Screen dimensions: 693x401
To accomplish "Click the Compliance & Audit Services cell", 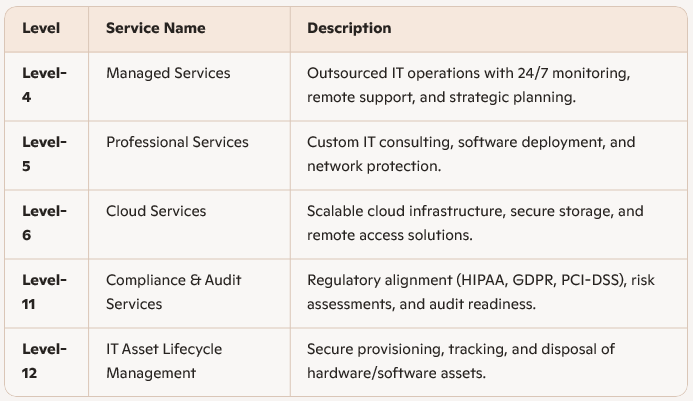I will (174, 291).
